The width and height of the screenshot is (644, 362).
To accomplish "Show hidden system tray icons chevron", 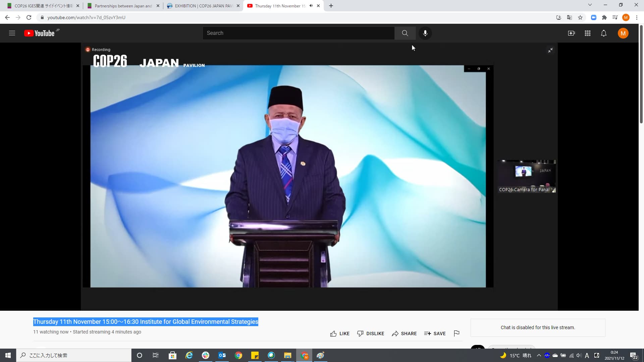I will click(539, 355).
